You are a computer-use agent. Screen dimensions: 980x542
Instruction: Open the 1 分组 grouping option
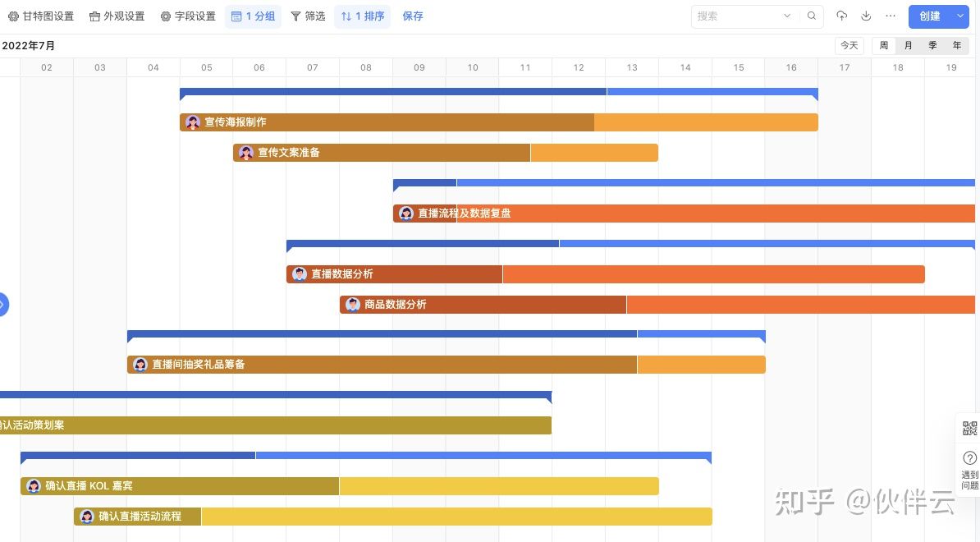tap(253, 16)
